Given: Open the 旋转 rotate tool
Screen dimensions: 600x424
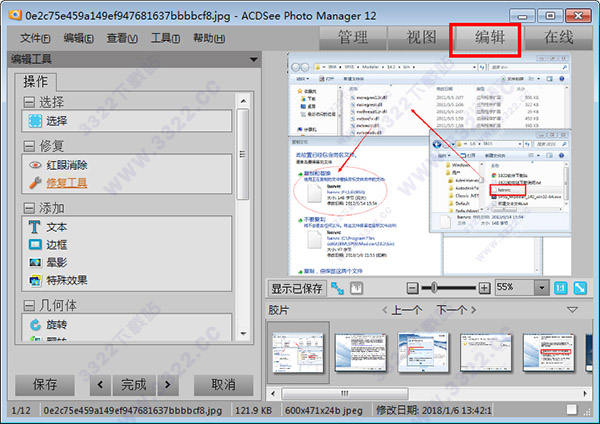Looking at the screenshot, I should pos(48,325).
